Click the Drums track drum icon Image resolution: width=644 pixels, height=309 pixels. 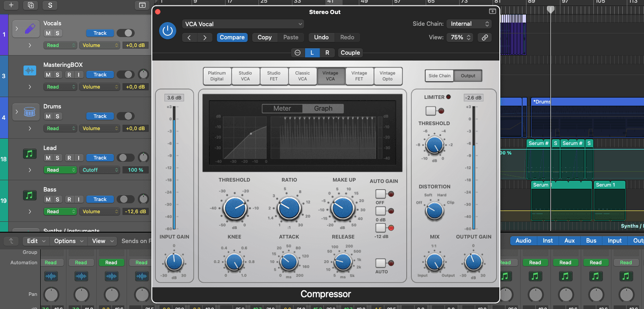30,112
